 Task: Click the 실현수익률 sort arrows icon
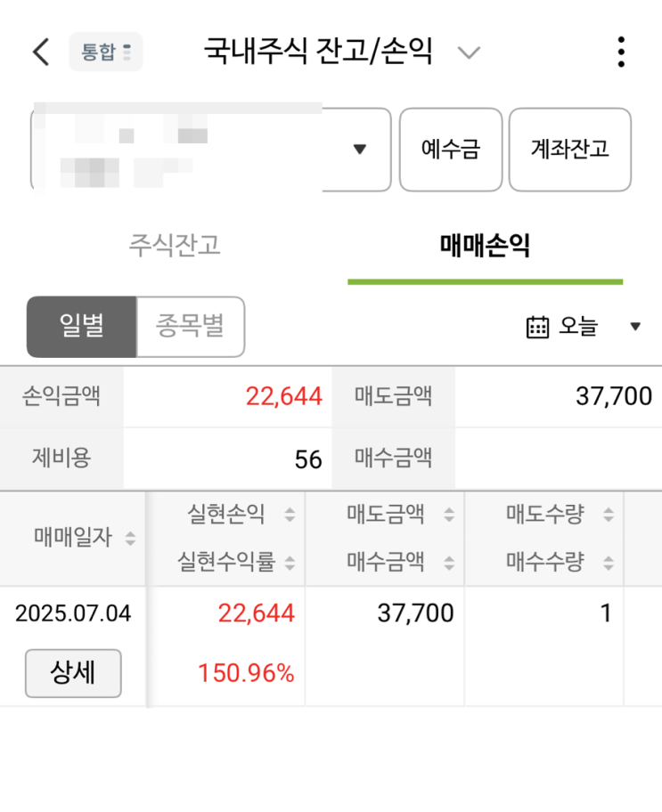pos(289,563)
